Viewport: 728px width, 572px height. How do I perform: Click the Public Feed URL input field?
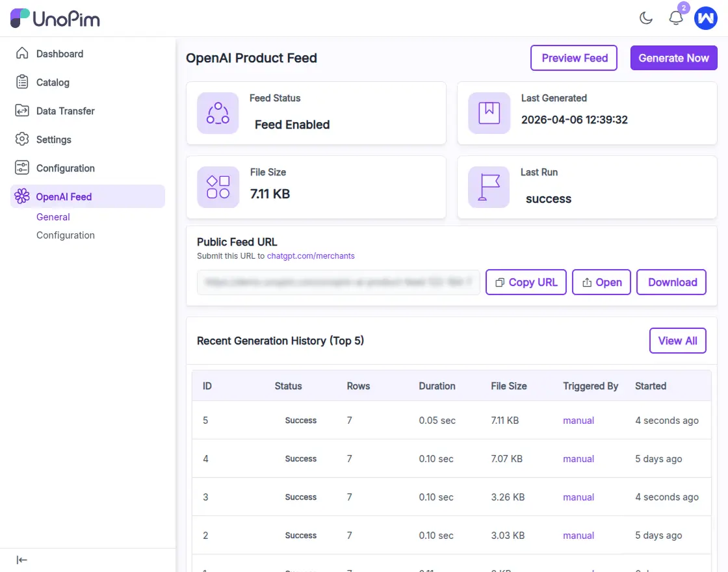click(338, 282)
